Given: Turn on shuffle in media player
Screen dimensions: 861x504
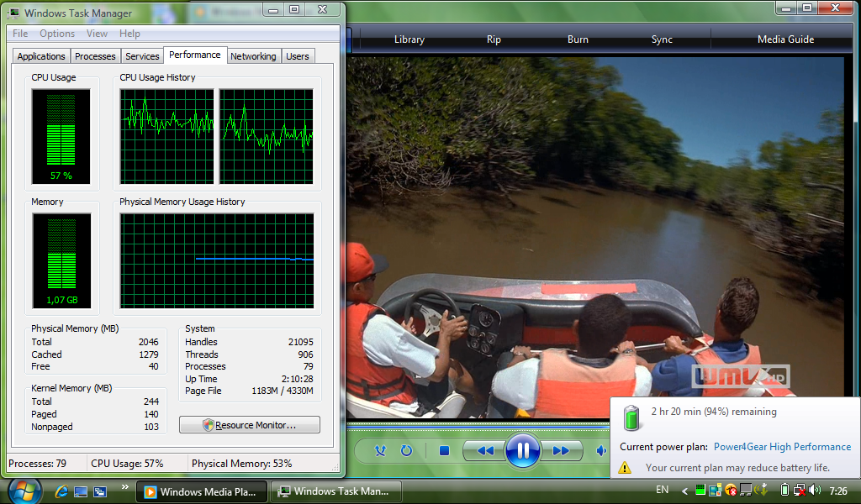Looking at the screenshot, I should point(381,451).
